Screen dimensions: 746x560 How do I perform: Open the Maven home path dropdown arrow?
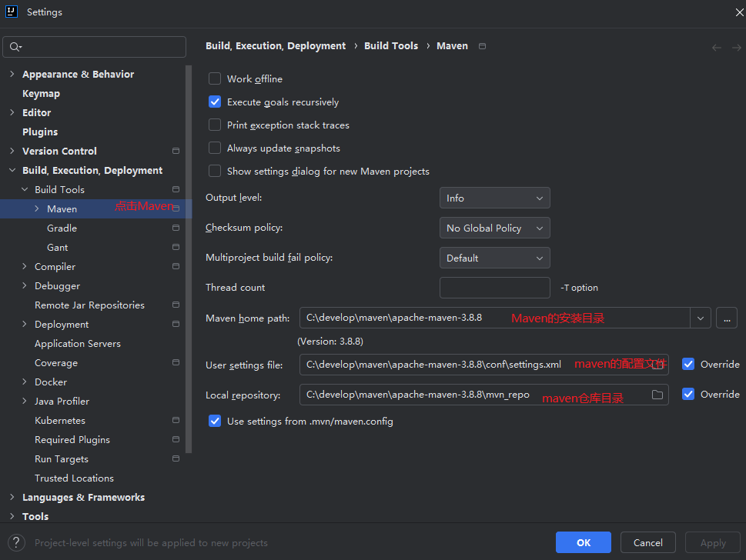pos(701,318)
